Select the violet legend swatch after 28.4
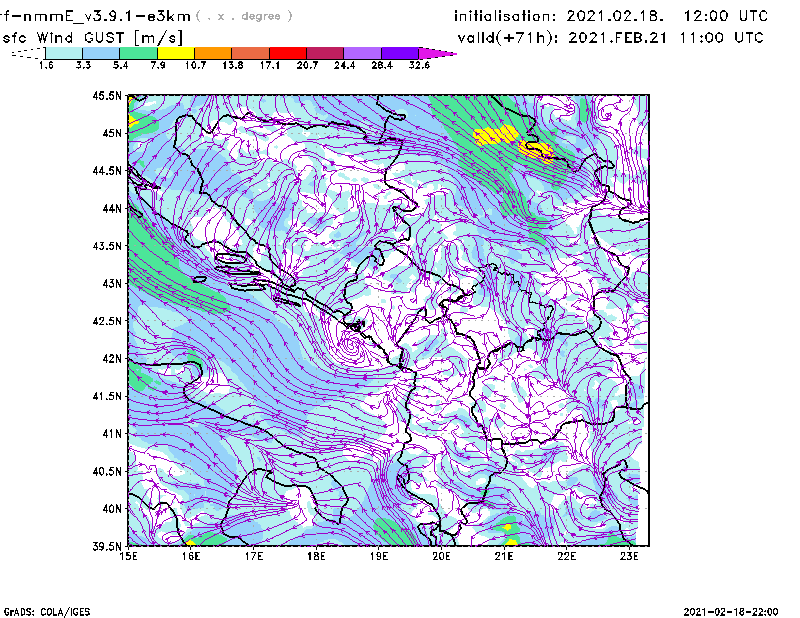800x618 pixels. tap(400, 53)
